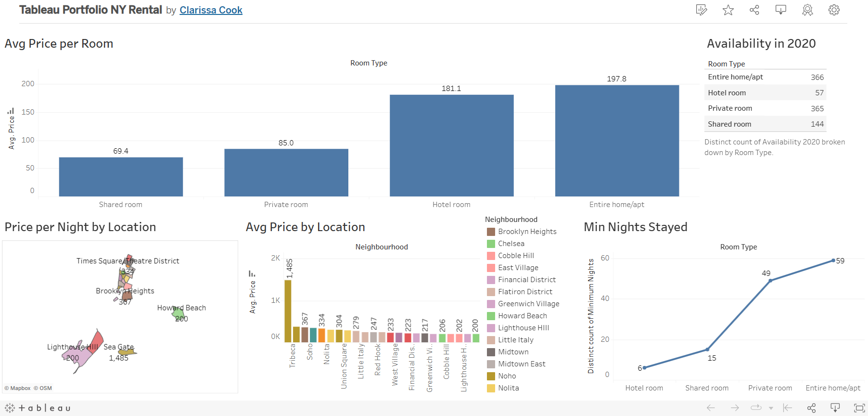Select the Hotel room bar in price chart
Screen dimensions: 868x416
pyautogui.click(x=451, y=145)
